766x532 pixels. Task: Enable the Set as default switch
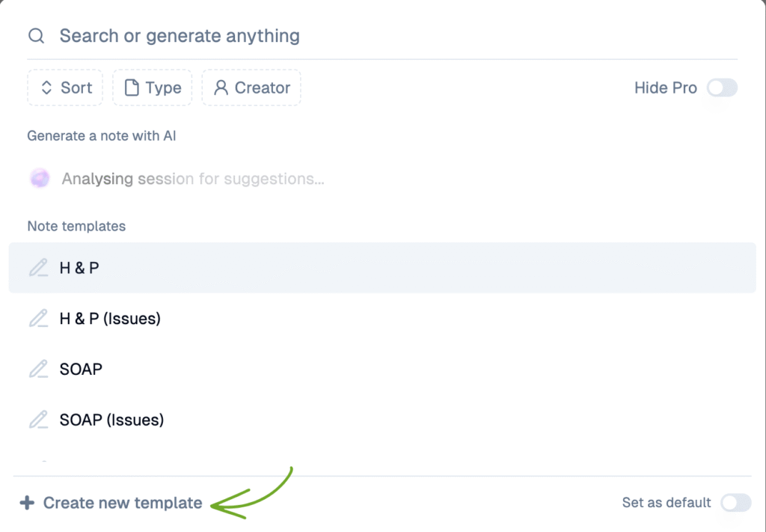[x=735, y=503]
